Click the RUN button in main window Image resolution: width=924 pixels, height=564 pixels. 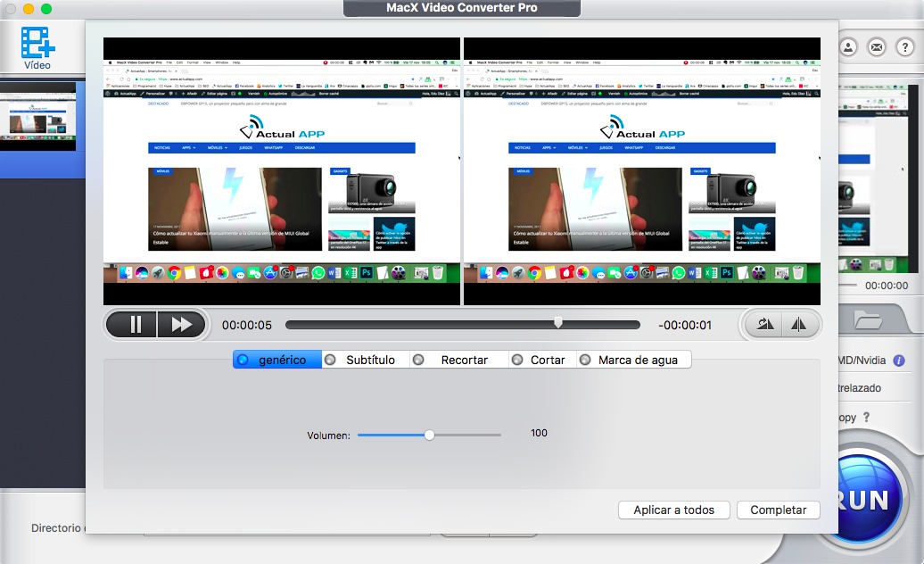click(868, 500)
